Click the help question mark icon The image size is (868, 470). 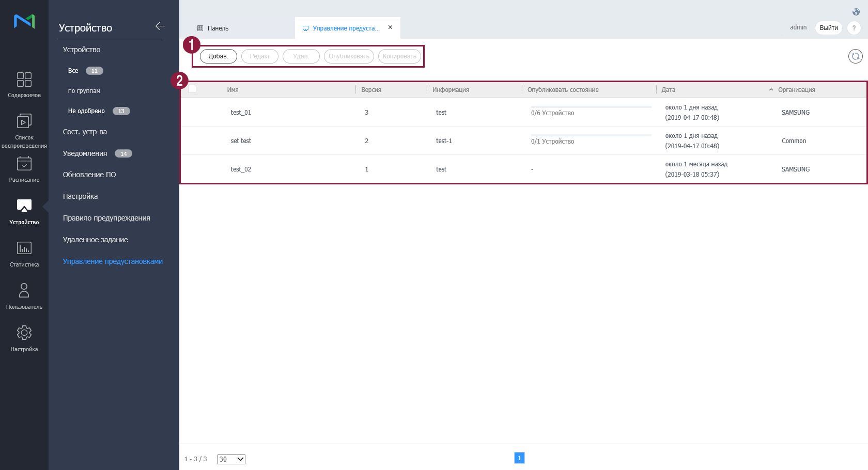tap(854, 28)
